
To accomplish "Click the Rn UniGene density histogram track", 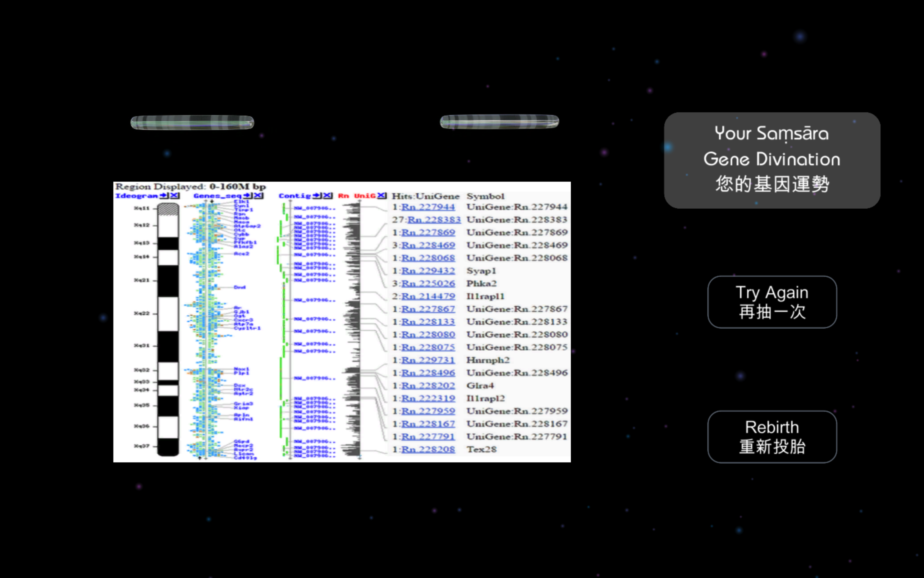I will click(x=351, y=329).
